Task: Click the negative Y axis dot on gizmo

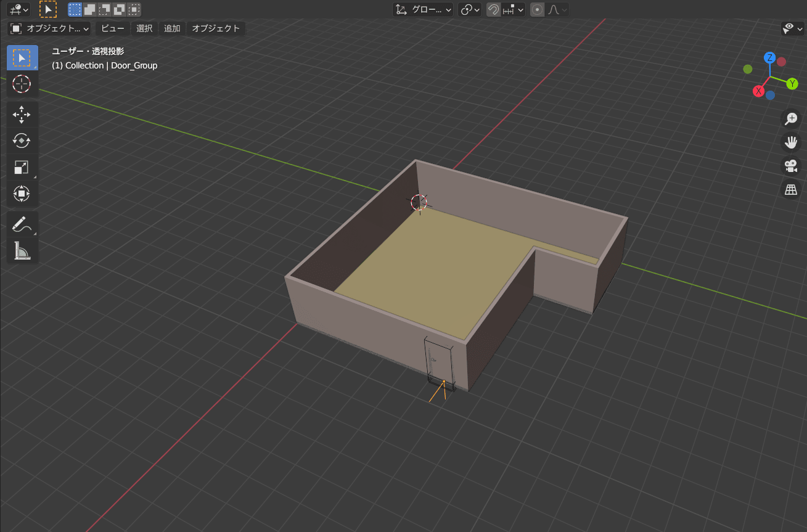Action: 748,69
